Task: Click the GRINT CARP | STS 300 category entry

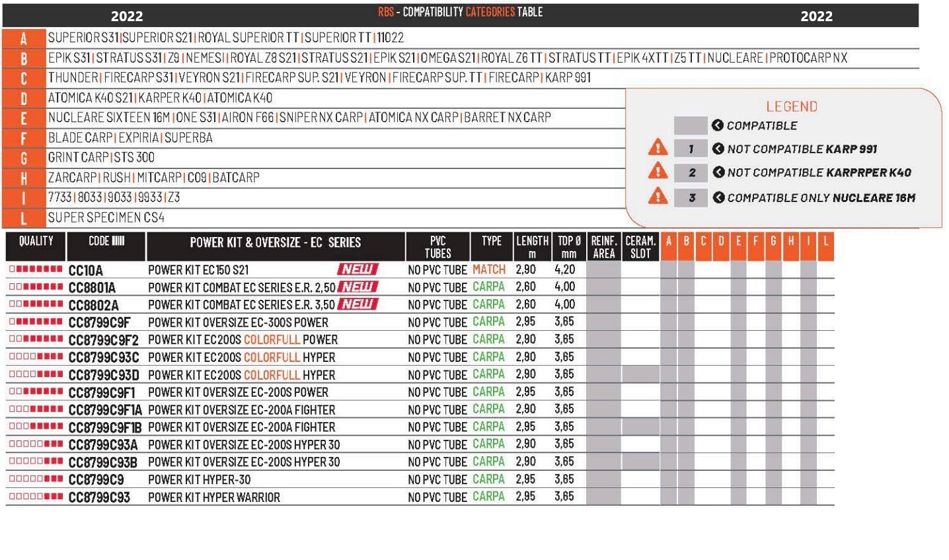Action: coord(101,157)
